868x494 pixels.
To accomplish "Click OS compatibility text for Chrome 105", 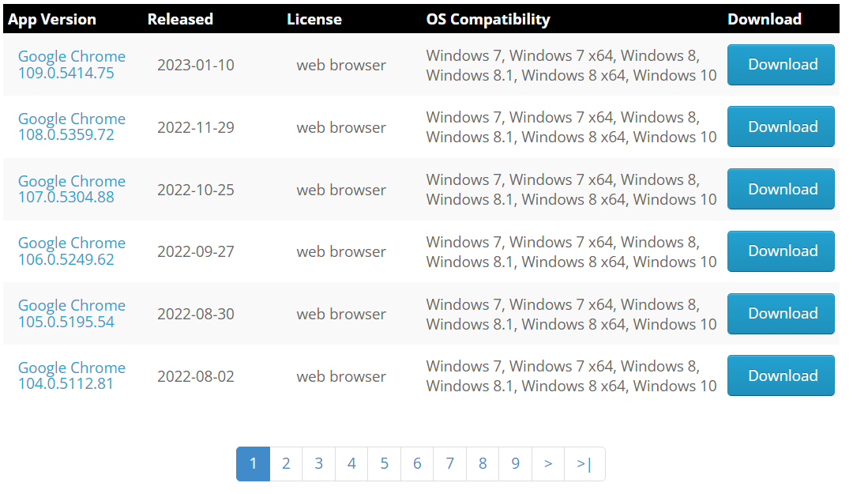I will click(x=571, y=314).
